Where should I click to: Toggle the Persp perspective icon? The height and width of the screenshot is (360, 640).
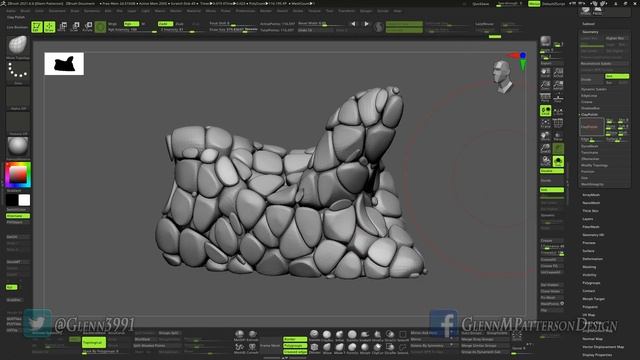coord(545,98)
